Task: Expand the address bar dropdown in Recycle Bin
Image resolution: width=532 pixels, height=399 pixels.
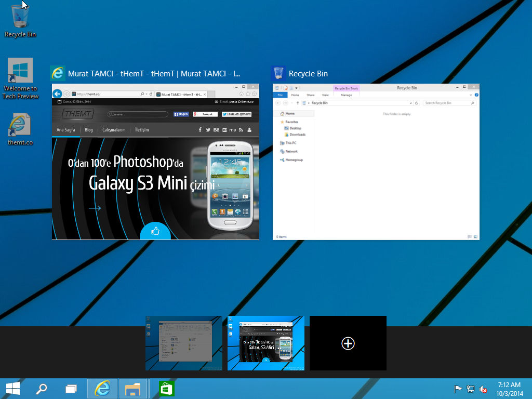Action: (x=411, y=103)
